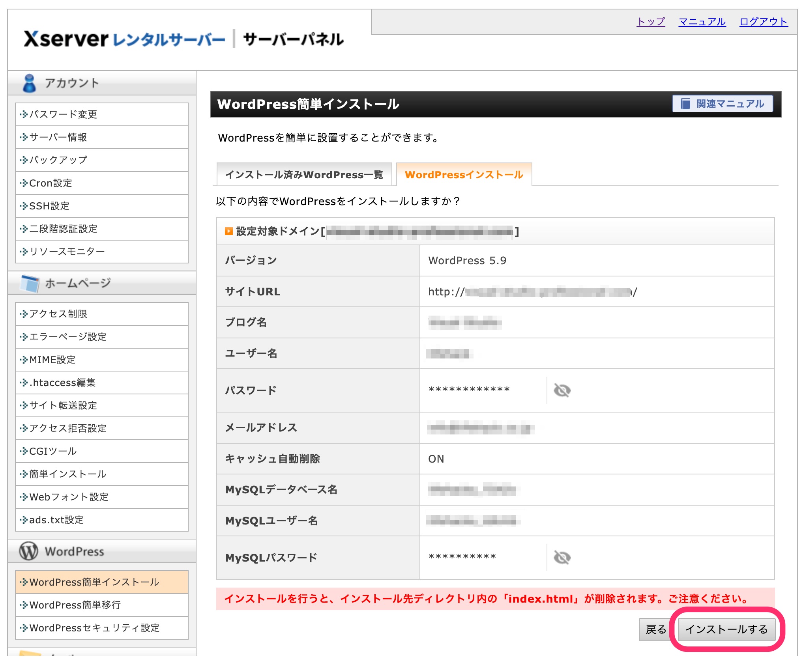Click the WordPress簡単インストール page heading
805x672 pixels.
[308, 104]
